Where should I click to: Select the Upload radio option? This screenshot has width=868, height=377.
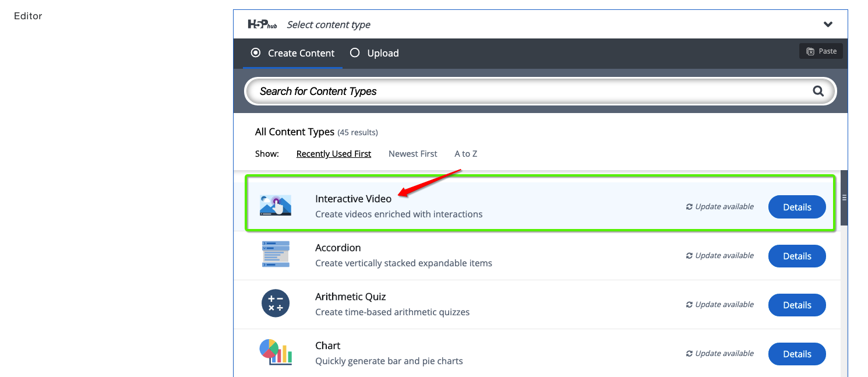pos(375,53)
